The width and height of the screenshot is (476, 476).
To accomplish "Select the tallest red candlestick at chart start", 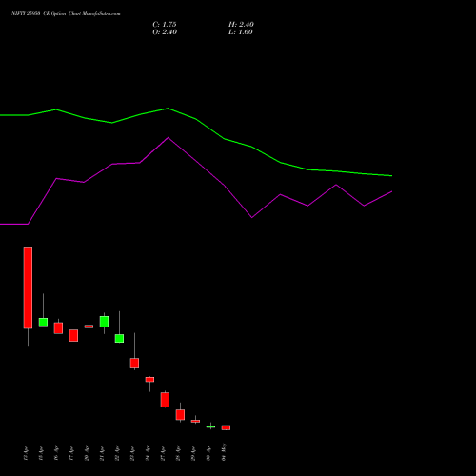I will pos(28,288).
